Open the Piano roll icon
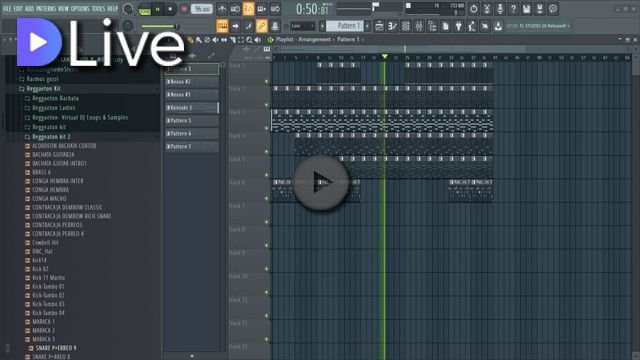640x360 pixels. point(392,26)
